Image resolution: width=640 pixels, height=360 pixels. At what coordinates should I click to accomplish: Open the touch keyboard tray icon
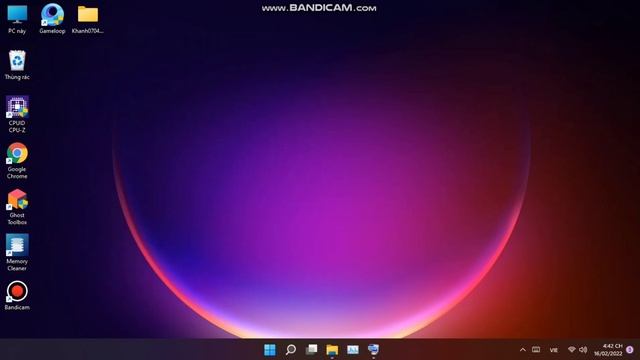click(536, 350)
